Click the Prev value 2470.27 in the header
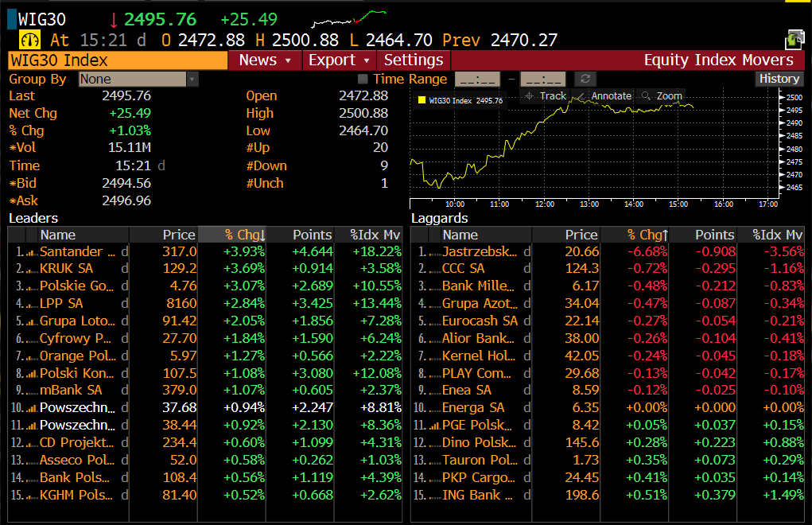The height and width of the screenshot is (525, 812). pos(524,40)
